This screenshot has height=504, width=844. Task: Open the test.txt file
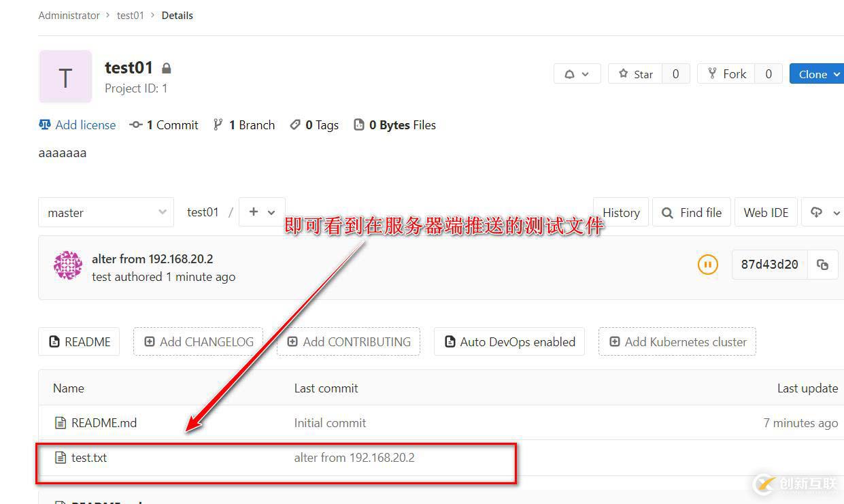click(89, 458)
